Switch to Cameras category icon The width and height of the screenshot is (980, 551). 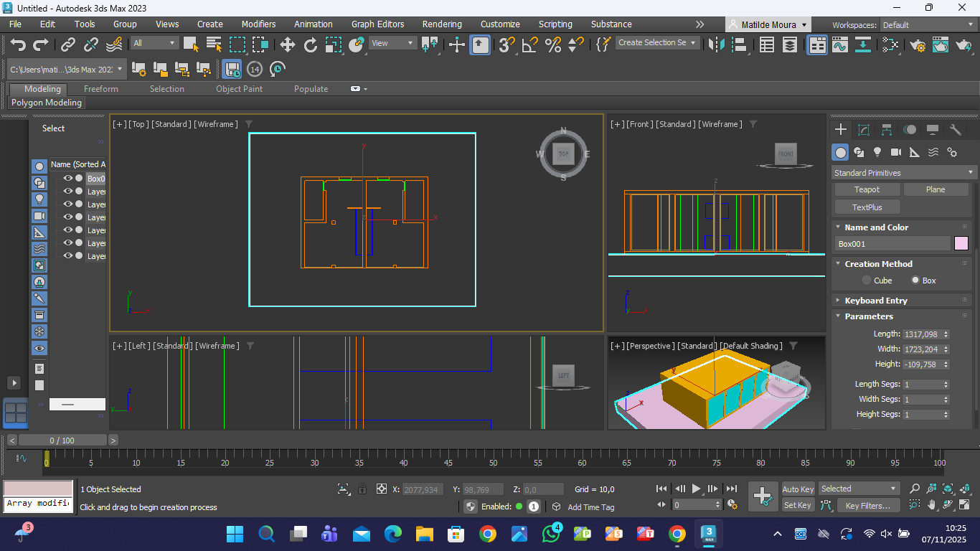pos(895,152)
